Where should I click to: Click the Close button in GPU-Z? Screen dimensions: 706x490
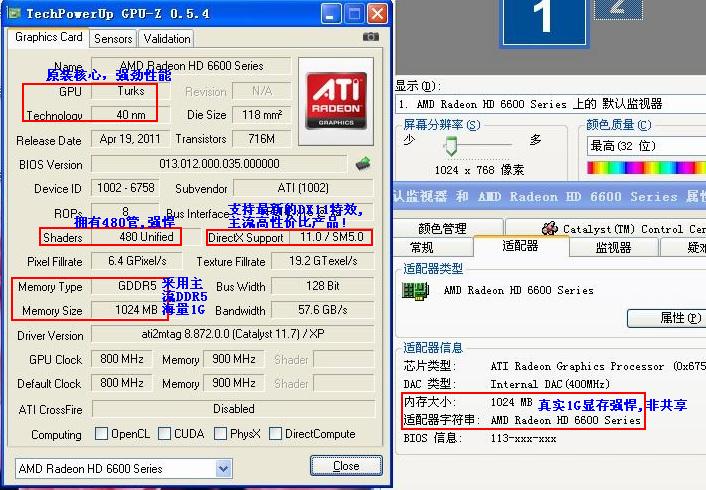tap(346, 466)
